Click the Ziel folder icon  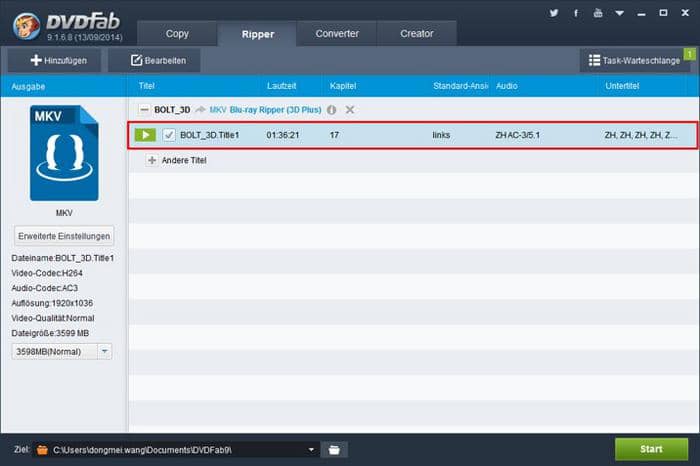(42, 449)
